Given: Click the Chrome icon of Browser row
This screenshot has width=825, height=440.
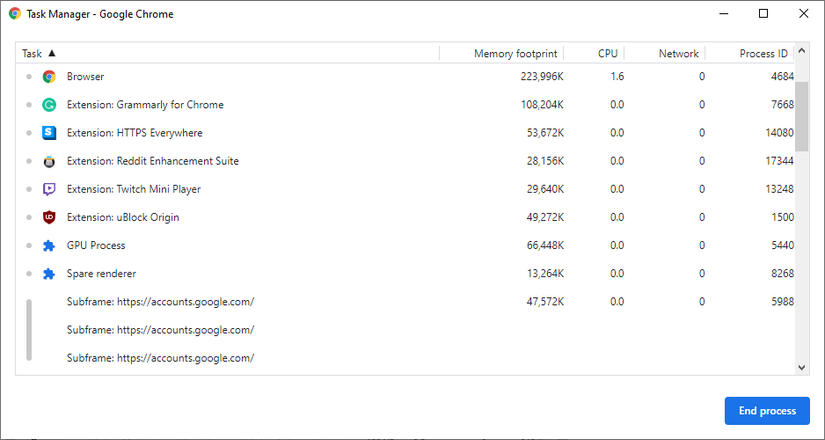Looking at the screenshot, I should (x=49, y=77).
